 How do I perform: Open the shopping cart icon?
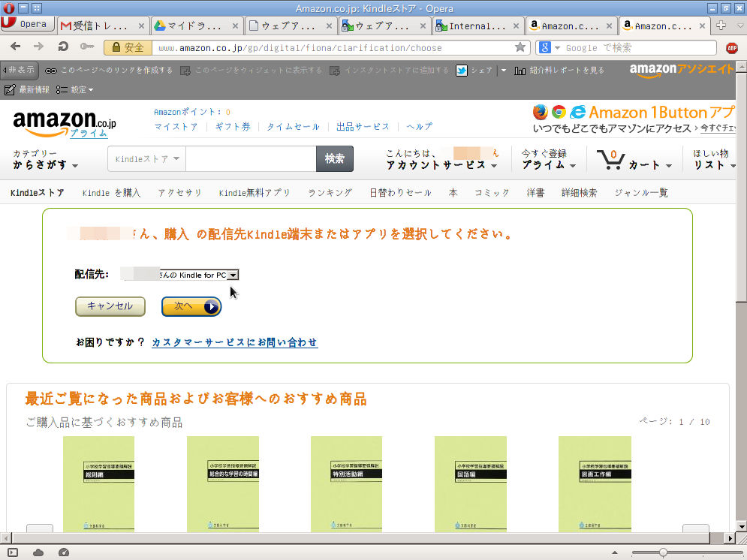pos(611,160)
